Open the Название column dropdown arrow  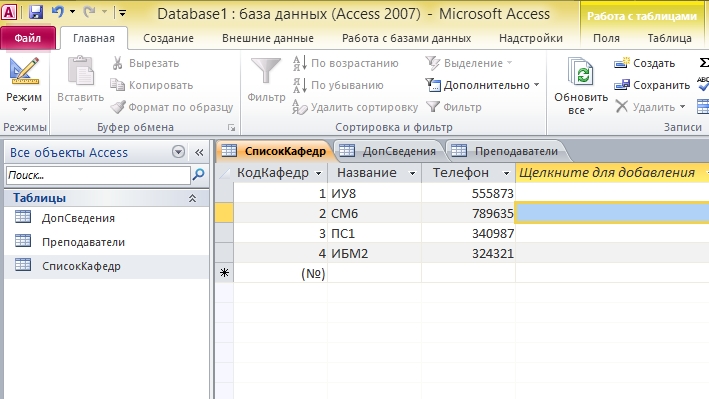[412, 173]
